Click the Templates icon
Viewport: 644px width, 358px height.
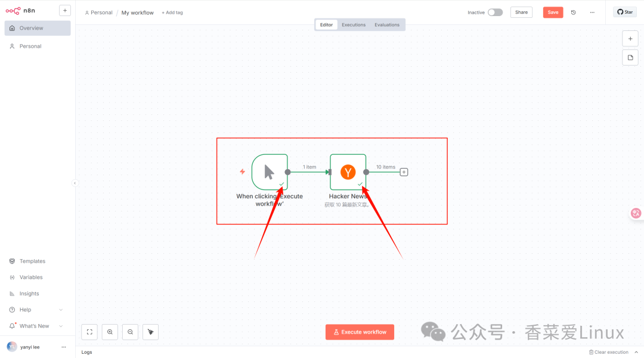click(x=12, y=262)
